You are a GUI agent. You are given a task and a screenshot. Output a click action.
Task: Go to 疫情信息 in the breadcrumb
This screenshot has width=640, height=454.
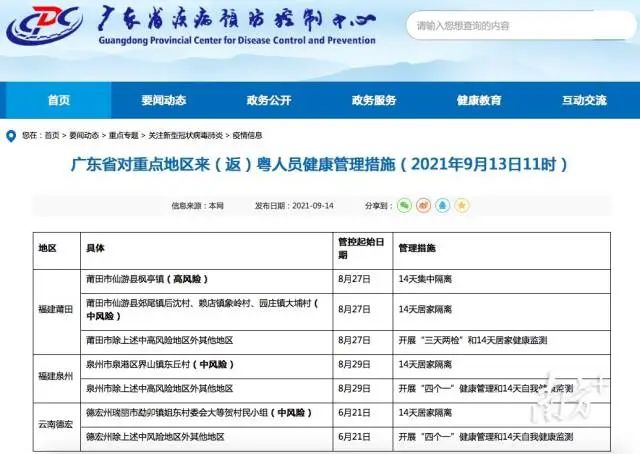(x=247, y=136)
